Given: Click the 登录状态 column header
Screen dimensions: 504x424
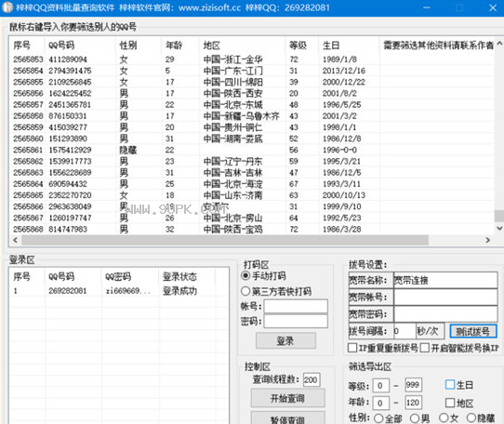Looking at the screenshot, I should click(x=186, y=276).
